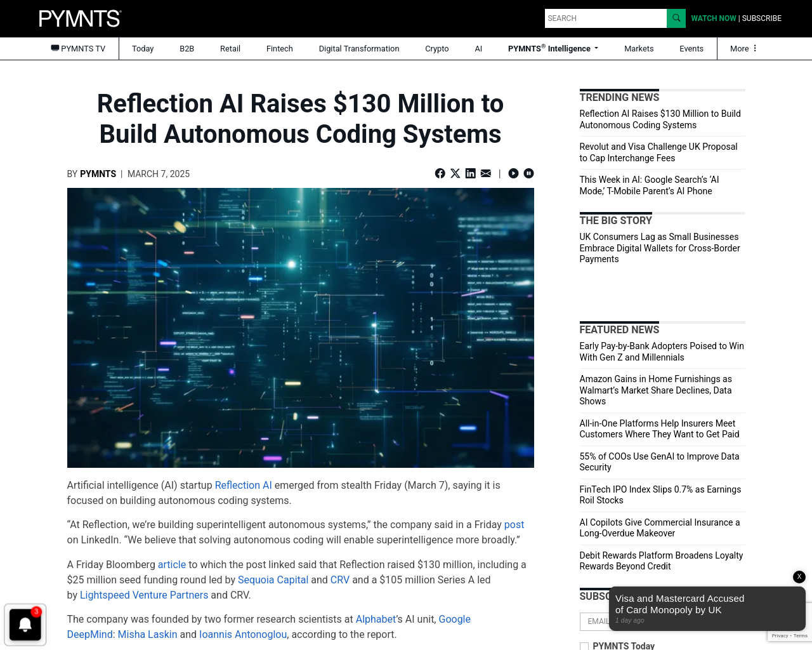Open trending Reflection AI story in sidebar
The height and width of the screenshot is (650, 812).
(x=660, y=119)
